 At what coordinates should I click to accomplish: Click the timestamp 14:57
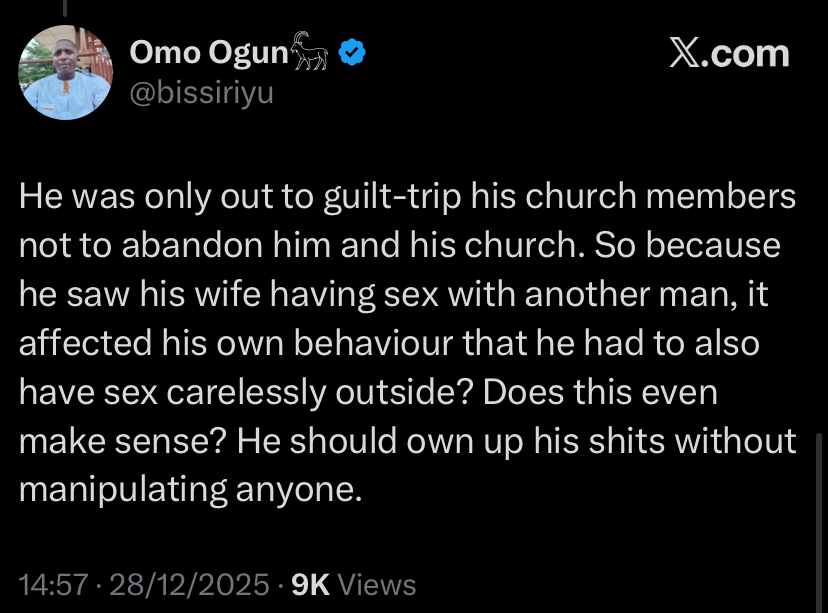coord(57,584)
